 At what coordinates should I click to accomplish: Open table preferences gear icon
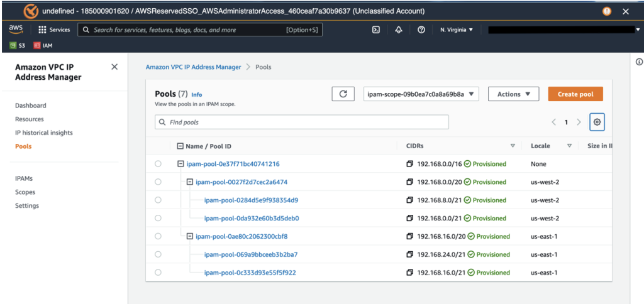(597, 122)
